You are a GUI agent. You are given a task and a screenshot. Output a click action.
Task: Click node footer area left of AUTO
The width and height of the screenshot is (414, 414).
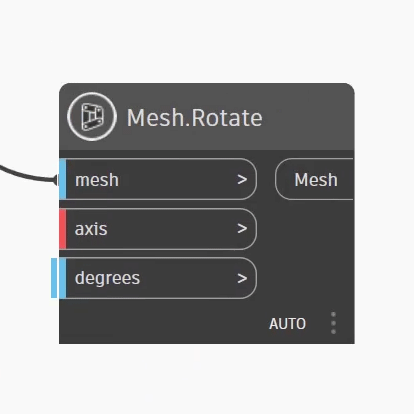[x=160, y=323]
